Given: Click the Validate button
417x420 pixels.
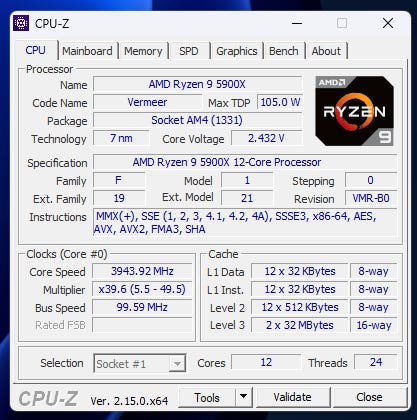Looking at the screenshot, I should pyautogui.click(x=292, y=397).
